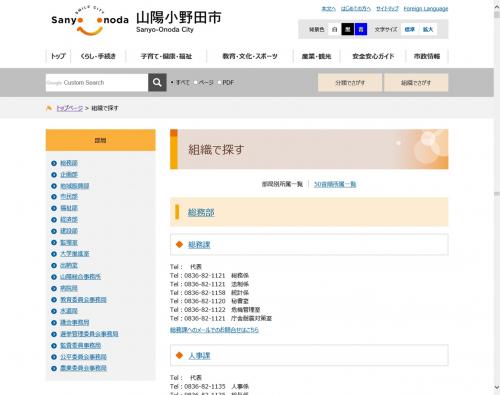Open 議会事務局 in the sidebar list
Screen dimensions: 500x395
(x=75, y=322)
